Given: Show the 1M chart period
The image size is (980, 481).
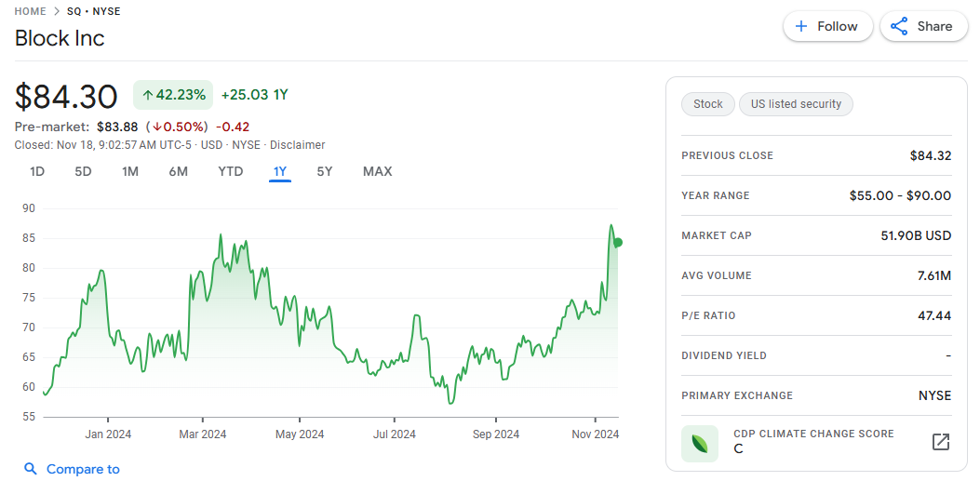Looking at the screenshot, I should (130, 171).
